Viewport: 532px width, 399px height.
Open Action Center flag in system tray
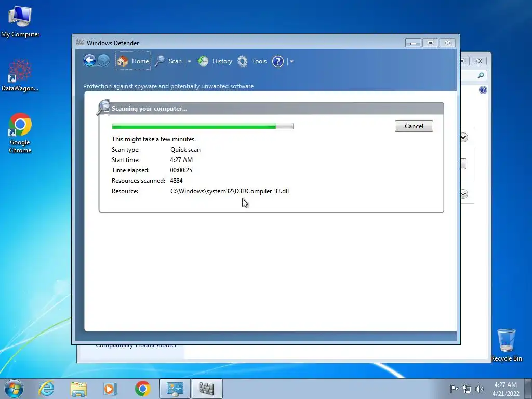(454, 389)
